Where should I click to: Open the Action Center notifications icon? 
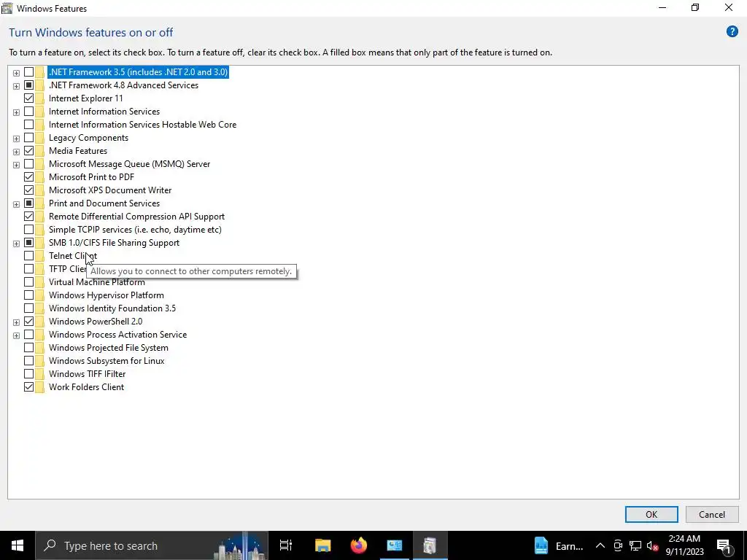click(x=724, y=545)
